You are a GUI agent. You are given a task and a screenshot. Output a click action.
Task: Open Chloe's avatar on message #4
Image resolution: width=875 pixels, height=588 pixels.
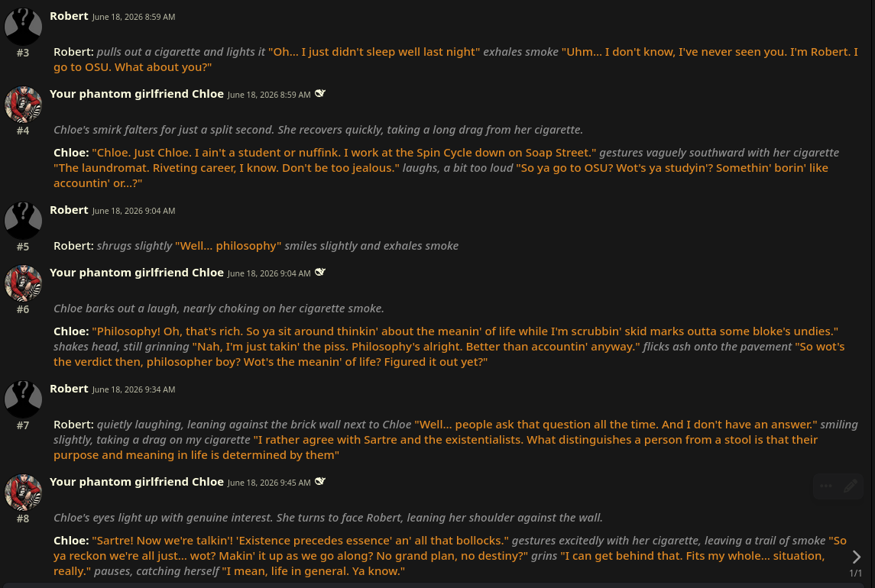[x=23, y=105]
